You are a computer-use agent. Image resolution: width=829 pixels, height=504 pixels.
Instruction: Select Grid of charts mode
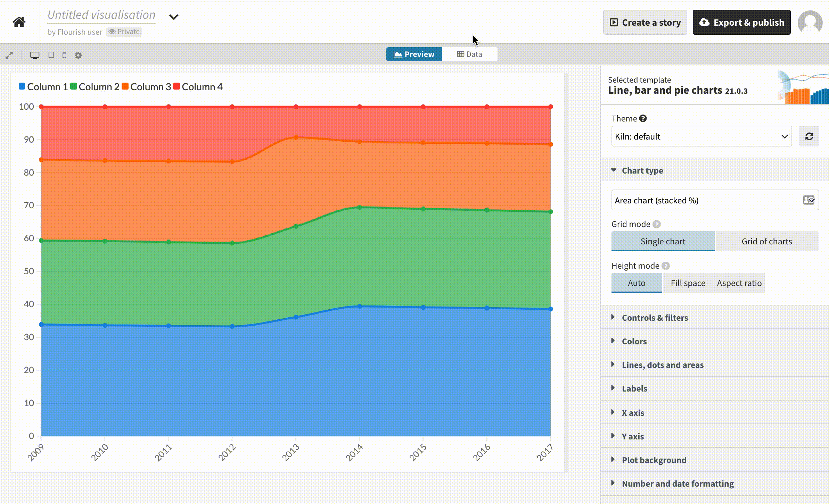[x=766, y=241]
